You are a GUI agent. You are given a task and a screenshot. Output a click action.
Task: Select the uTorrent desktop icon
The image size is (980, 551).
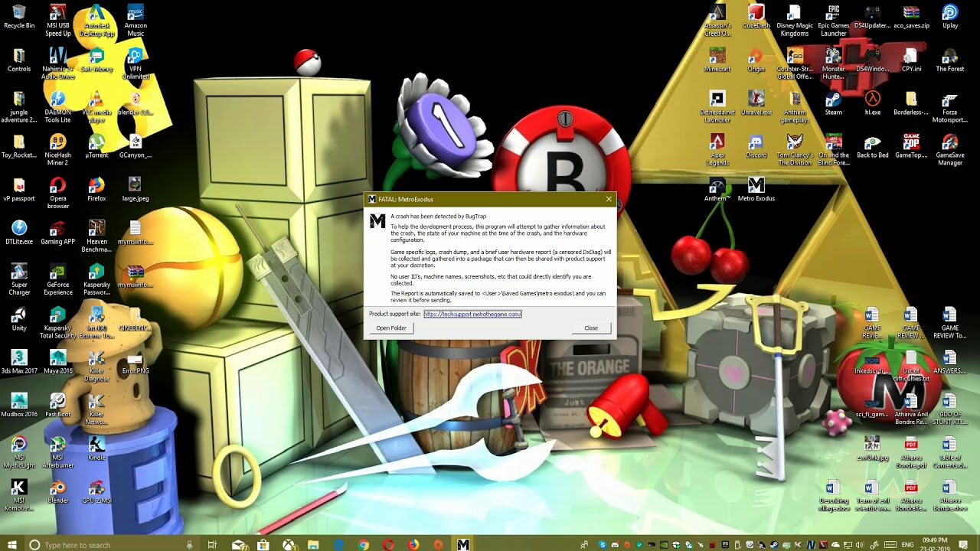tap(96, 146)
